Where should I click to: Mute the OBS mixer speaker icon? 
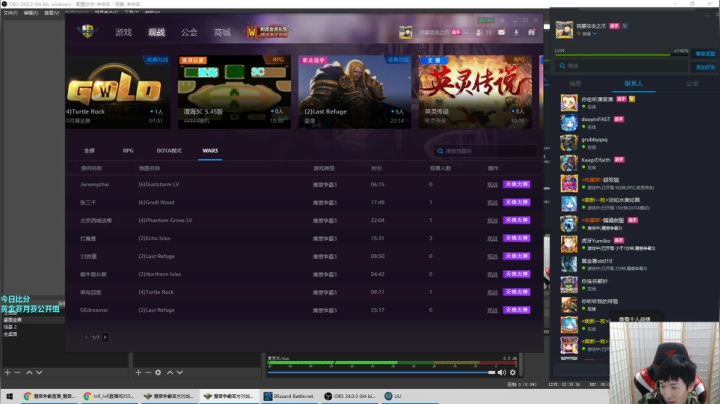(501, 372)
